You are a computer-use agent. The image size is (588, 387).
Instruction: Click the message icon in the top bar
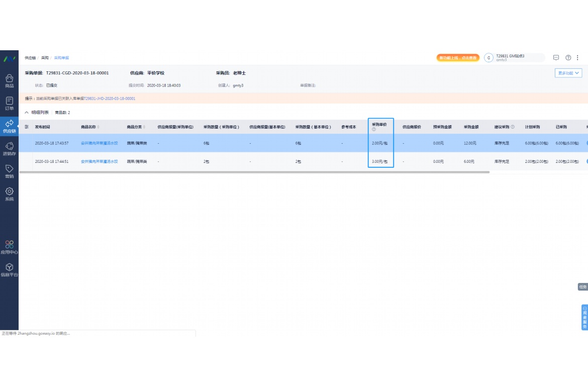pyautogui.click(x=556, y=58)
